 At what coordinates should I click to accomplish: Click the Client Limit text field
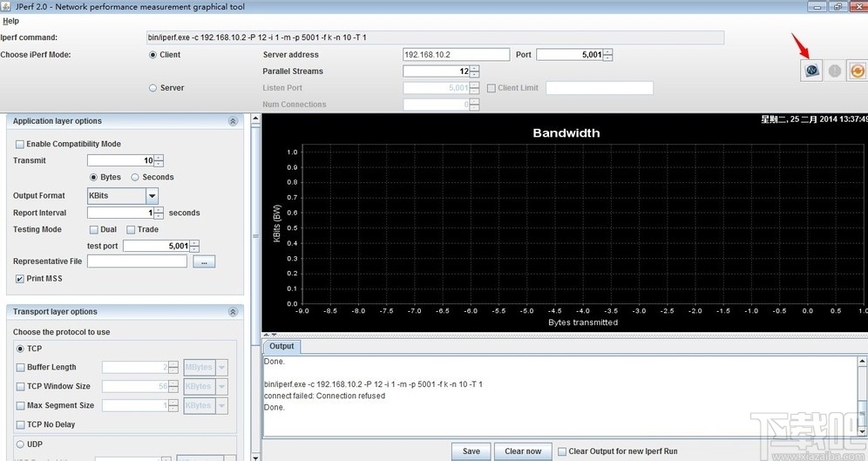tap(600, 88)
